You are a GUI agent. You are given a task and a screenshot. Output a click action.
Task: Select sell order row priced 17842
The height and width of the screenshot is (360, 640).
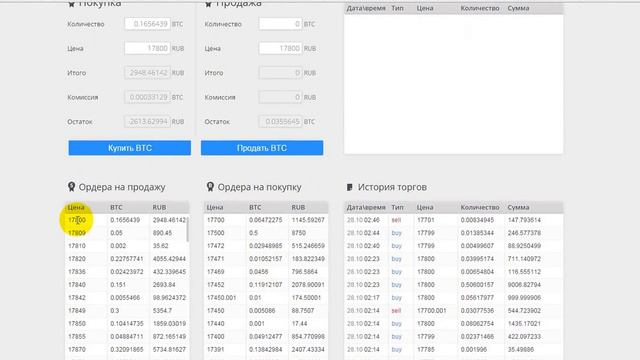point(127,298)
